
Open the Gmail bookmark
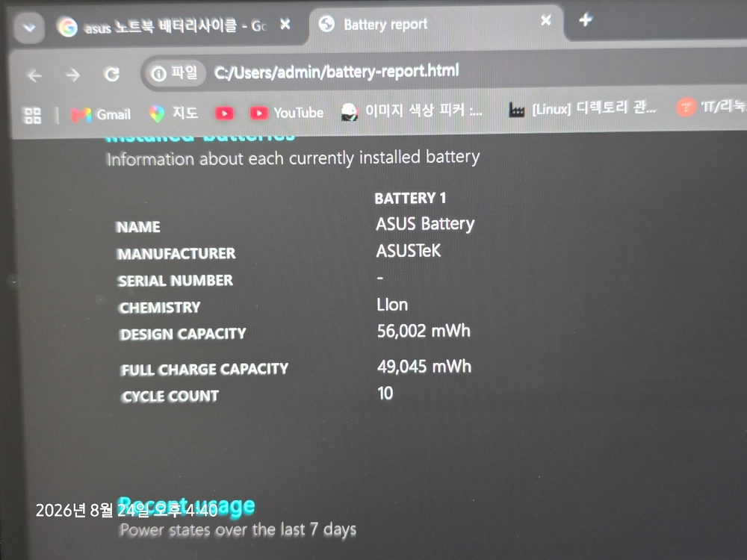(101, 114)
